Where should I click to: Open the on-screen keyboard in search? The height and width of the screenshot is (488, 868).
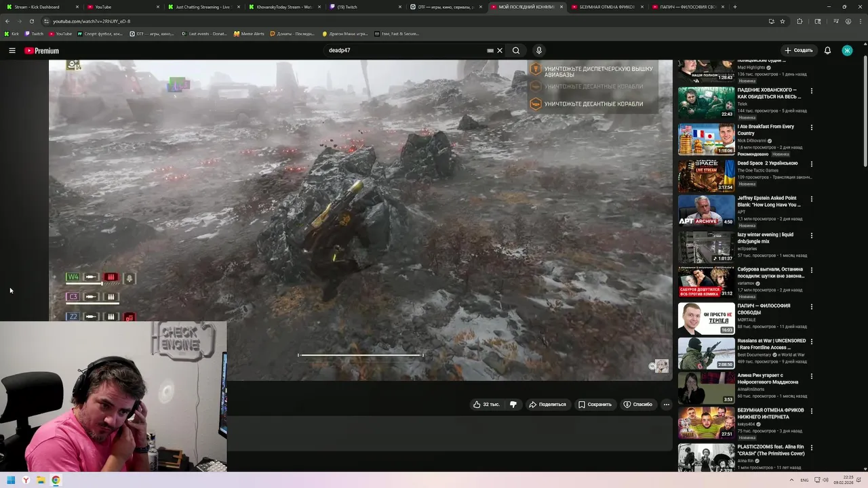pyautogui.click(x=490, y=50)
